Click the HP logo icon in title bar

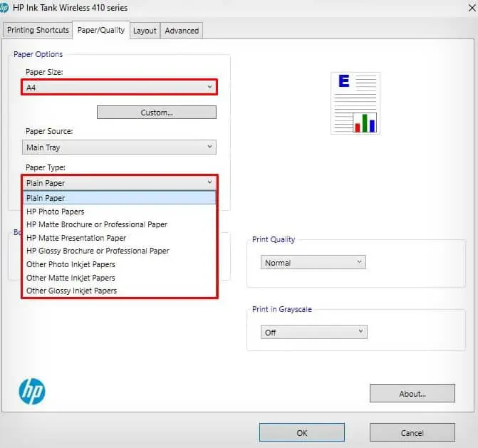point(4,8)
